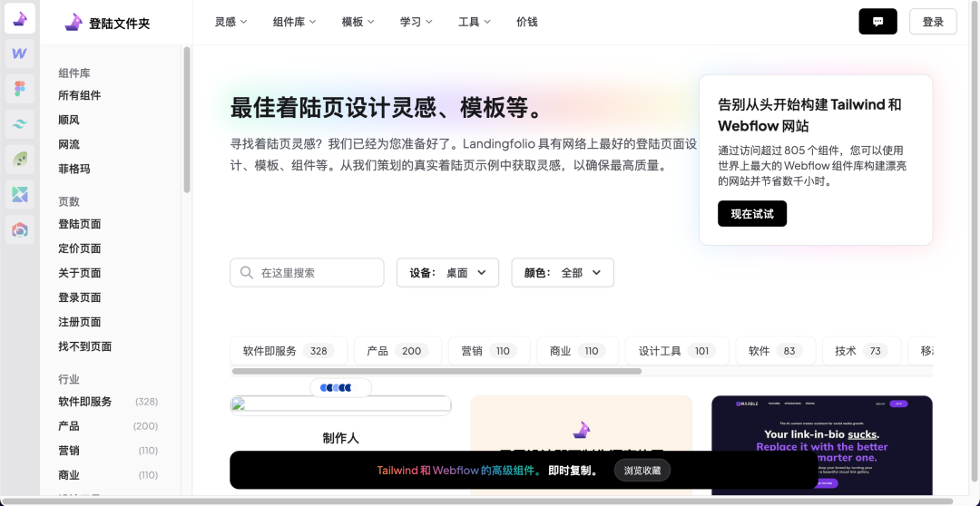Open the Tailwind wave icon in rail
Image resolution: width=980 pixels, height=506 pixels.
click(x=20, y=124)
